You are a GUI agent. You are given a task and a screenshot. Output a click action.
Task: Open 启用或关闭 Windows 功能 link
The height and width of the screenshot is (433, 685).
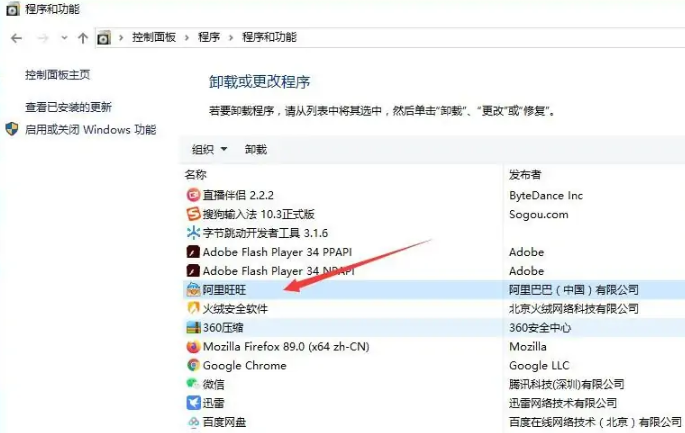tap(90, 130)
